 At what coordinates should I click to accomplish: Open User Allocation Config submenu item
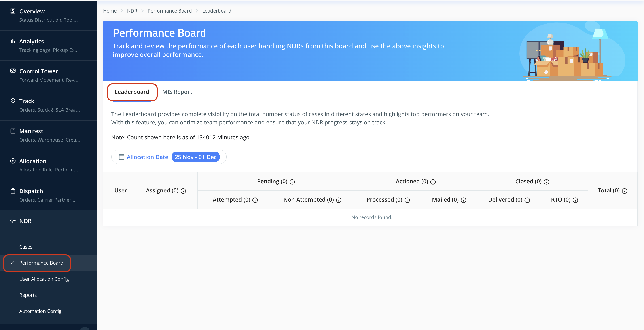44,279
